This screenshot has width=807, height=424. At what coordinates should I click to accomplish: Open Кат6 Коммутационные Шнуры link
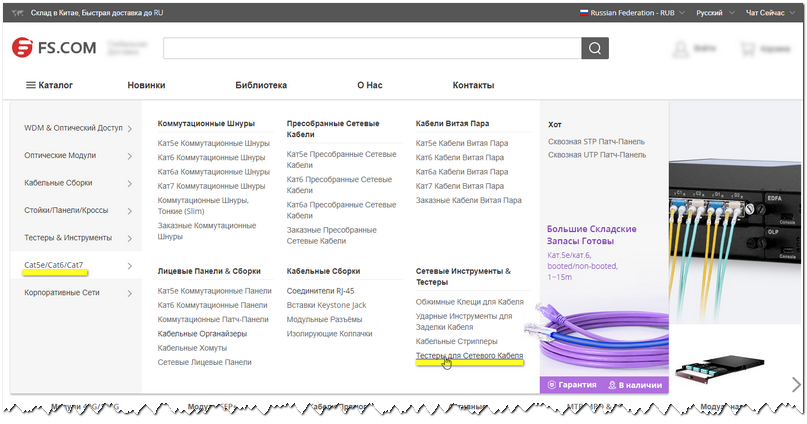[212, 157]
